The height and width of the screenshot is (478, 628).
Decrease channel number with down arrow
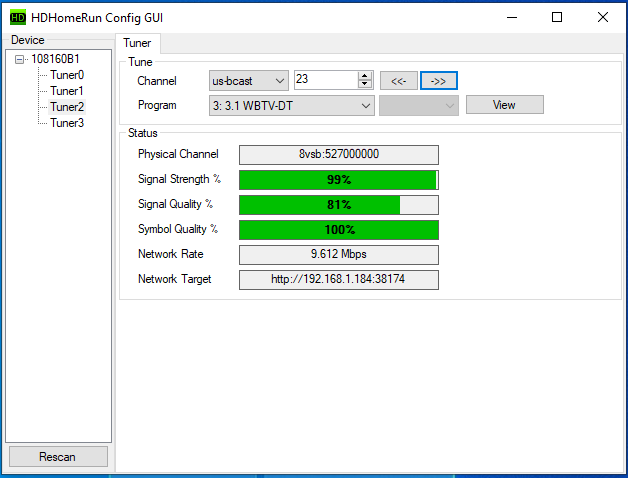[365, 85]
